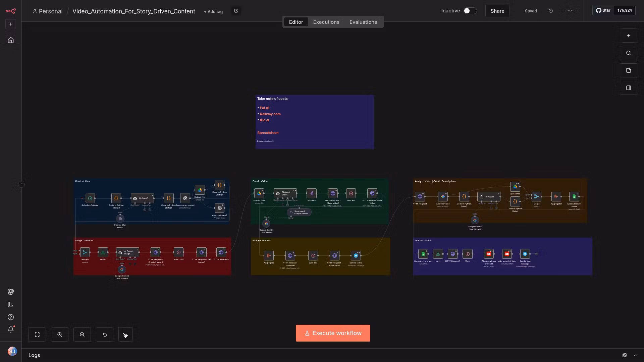This screenshot has height=362, width=644.
Task: Collapse the Logs panel chevron
Action: [x=635, y=355]
